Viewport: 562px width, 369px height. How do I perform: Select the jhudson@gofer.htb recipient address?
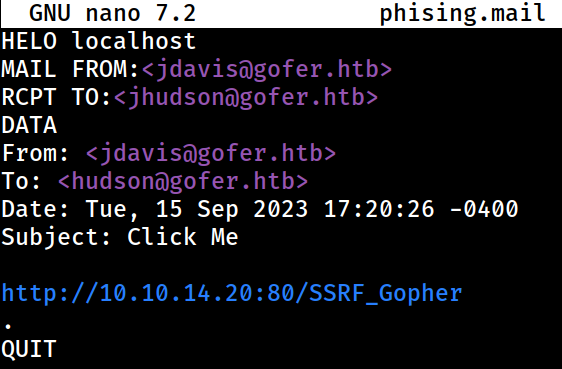[246, 97]
